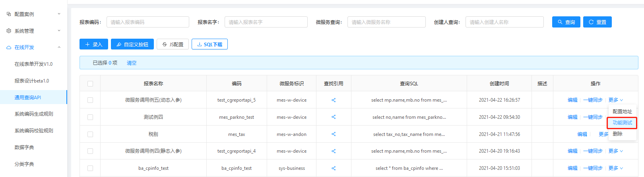Click the 查询 search button
Screen dimensions: 644x177
tap(566, 22)
